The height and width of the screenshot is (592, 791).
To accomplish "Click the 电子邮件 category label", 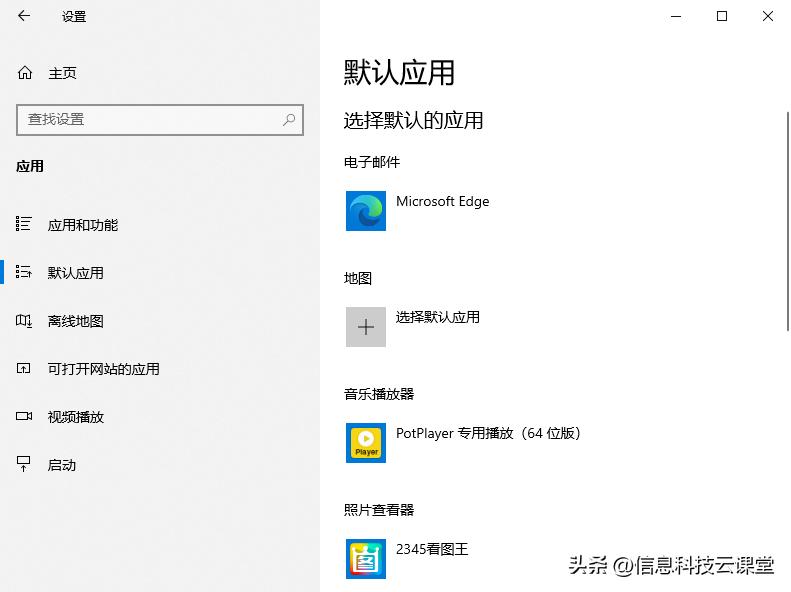I will coord(372,162).
